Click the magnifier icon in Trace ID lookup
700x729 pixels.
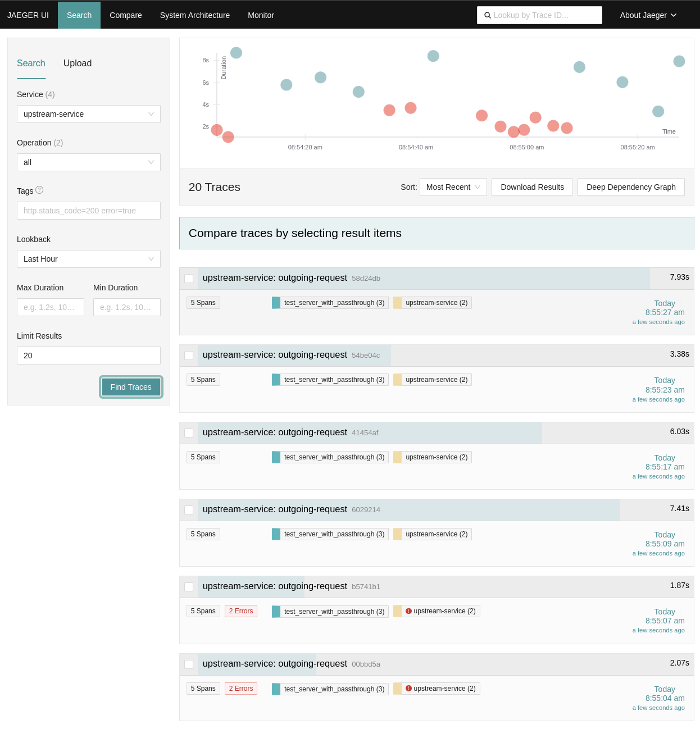pos(488,15)
